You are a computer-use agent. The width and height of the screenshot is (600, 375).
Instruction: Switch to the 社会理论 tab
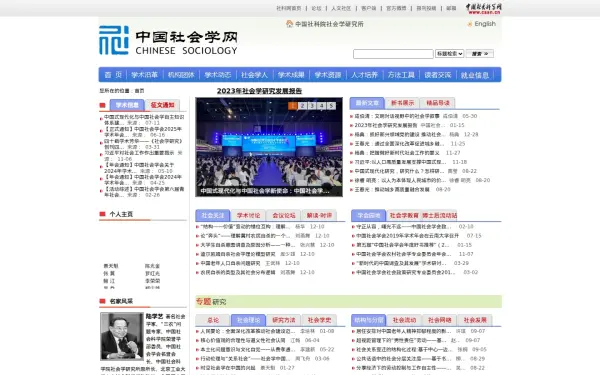click(248, 320)
